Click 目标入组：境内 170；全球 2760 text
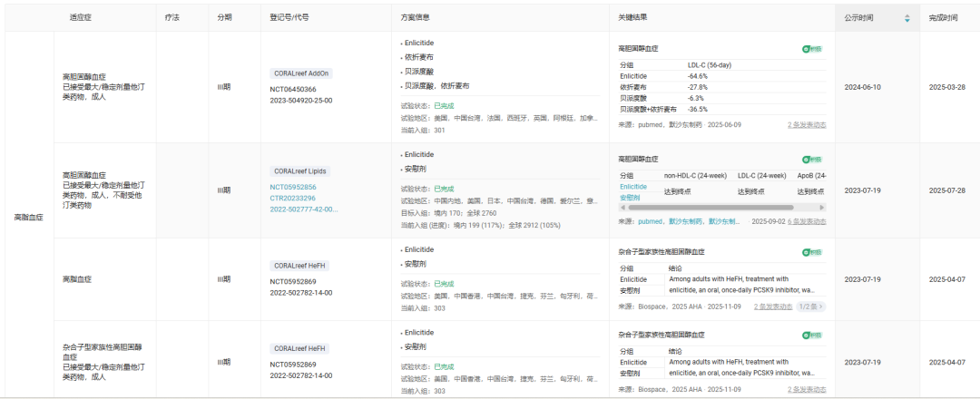This screenshot has height=399, width=980. [449, 213]
